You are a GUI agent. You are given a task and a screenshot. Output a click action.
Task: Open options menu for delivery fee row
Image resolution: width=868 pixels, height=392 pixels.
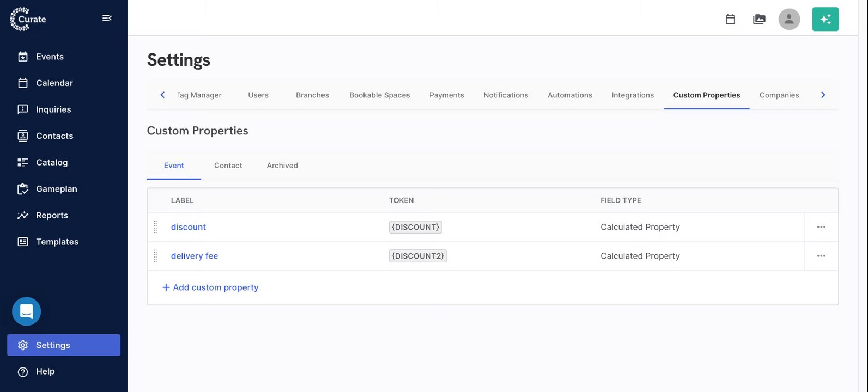(821, 256)
